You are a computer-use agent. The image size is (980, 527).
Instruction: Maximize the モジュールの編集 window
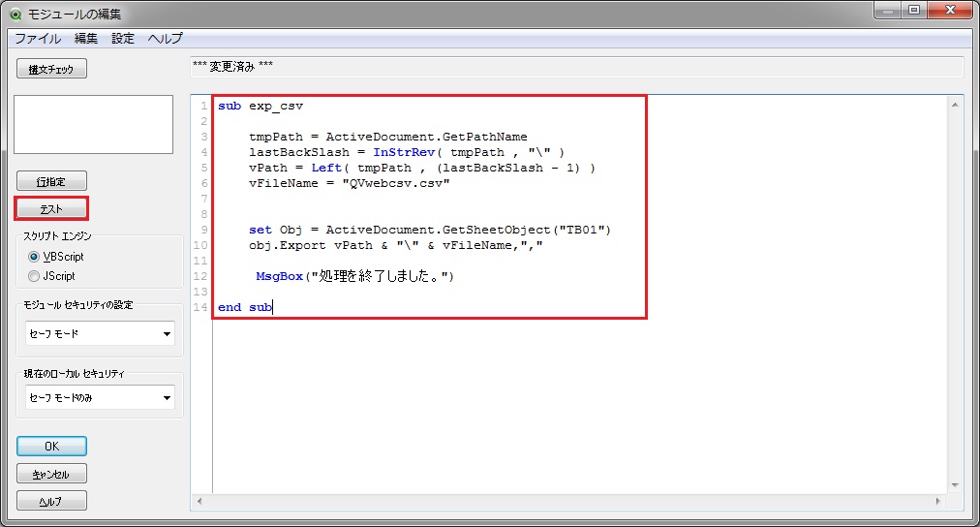[x=914, y=10]
